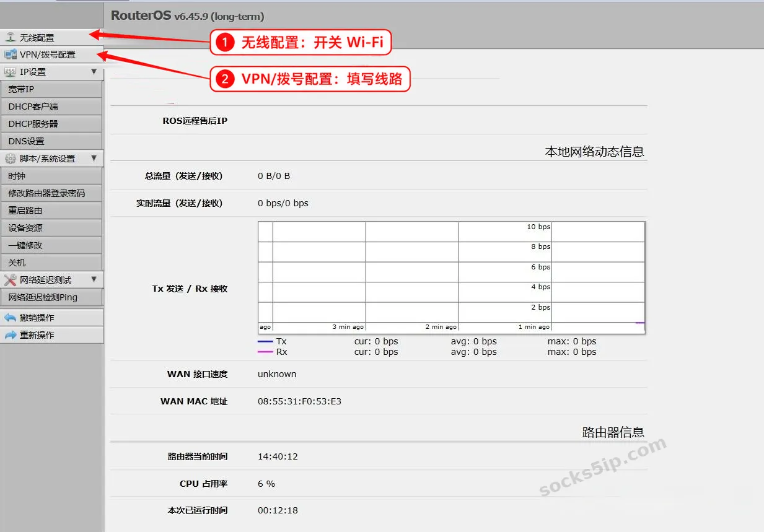Image resolution: width=764 pixels, height=532 pixels.
Task: Click the Tx 发送 / Rx 接收 traffic graph
Action: click(x=452, y=277)
